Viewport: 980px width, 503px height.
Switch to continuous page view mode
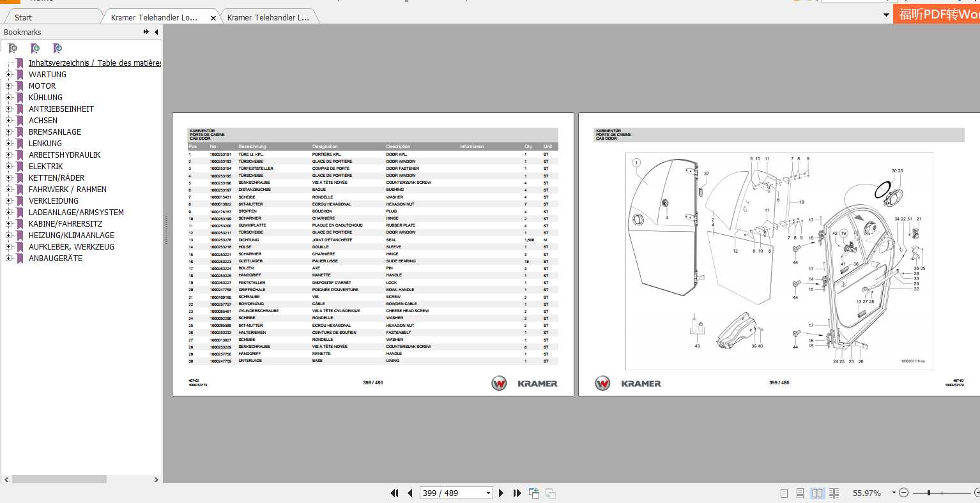coord(800,493)
